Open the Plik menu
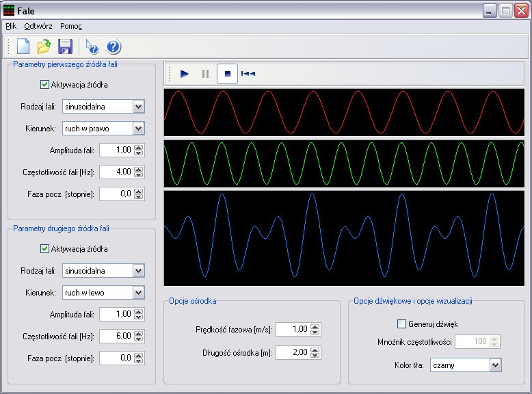The width and height of the screenshot is (532, 394). point(11,26)
